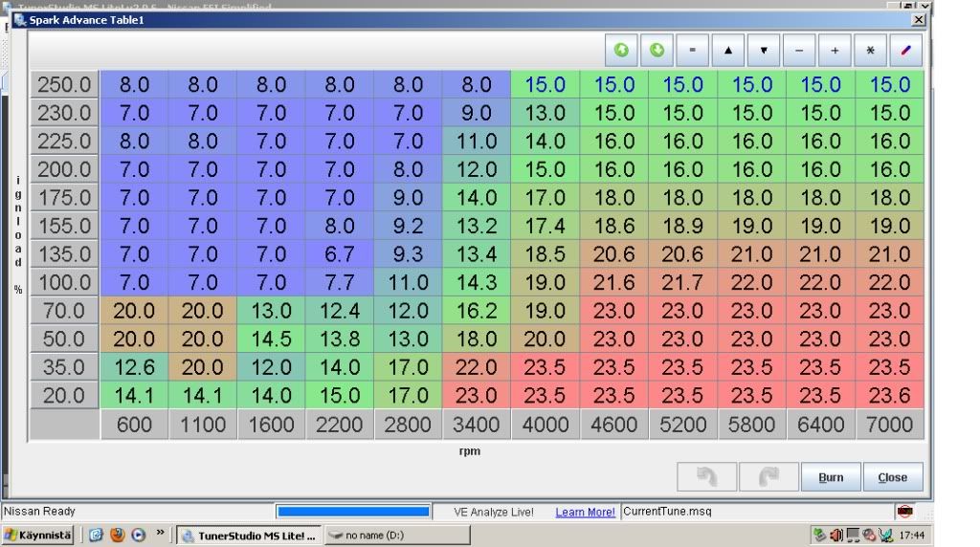Click the black down-triangle toolbar button

click(764, 50)
